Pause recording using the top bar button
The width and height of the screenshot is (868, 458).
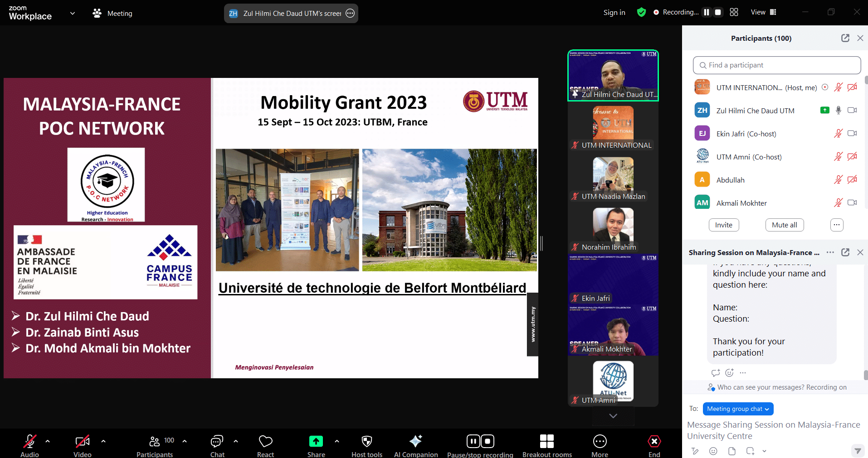[707, 12]
